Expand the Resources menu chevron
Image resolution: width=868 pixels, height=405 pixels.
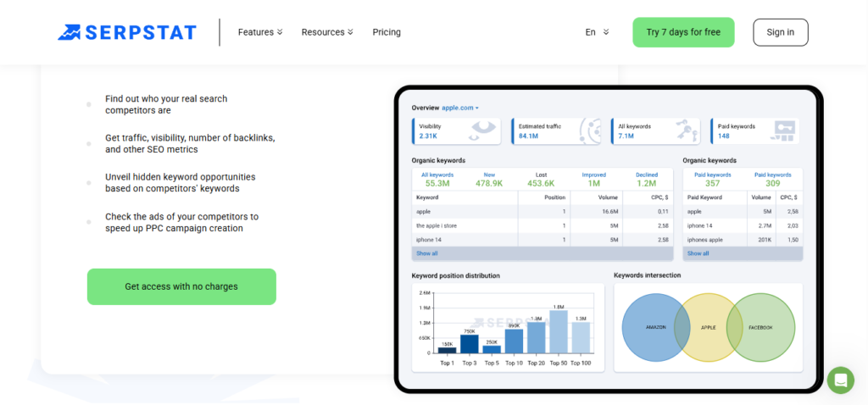coord(350,32)
